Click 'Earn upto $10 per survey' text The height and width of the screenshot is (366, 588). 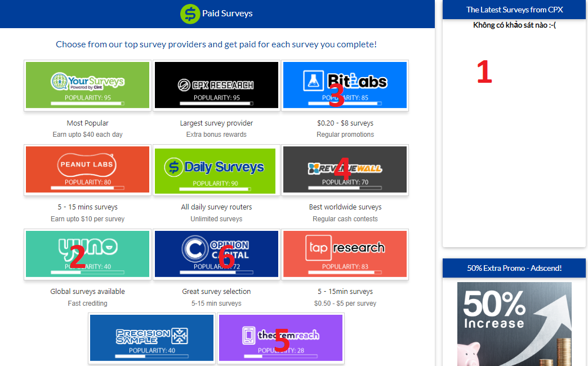pyautogui.click(x=87, y=218)
